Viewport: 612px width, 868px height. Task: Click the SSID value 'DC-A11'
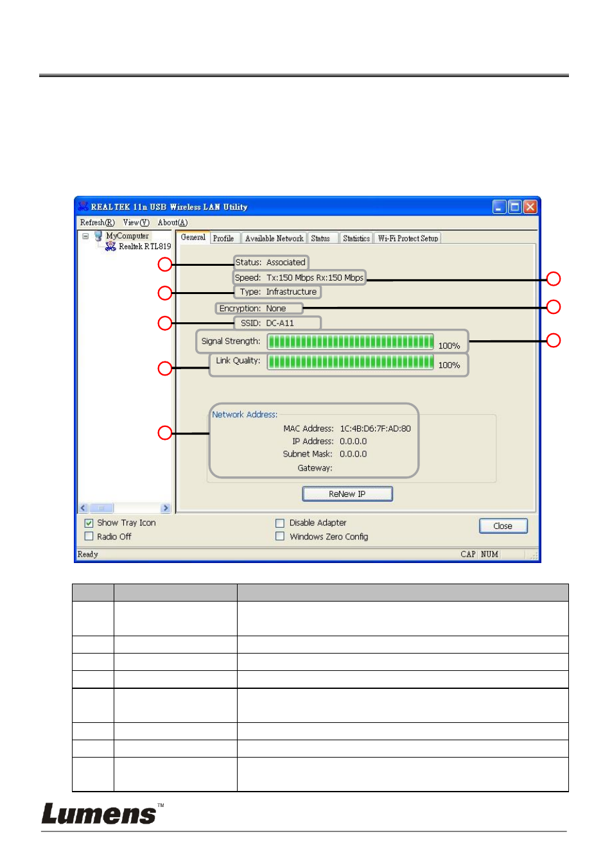click(x=280, y=324)
